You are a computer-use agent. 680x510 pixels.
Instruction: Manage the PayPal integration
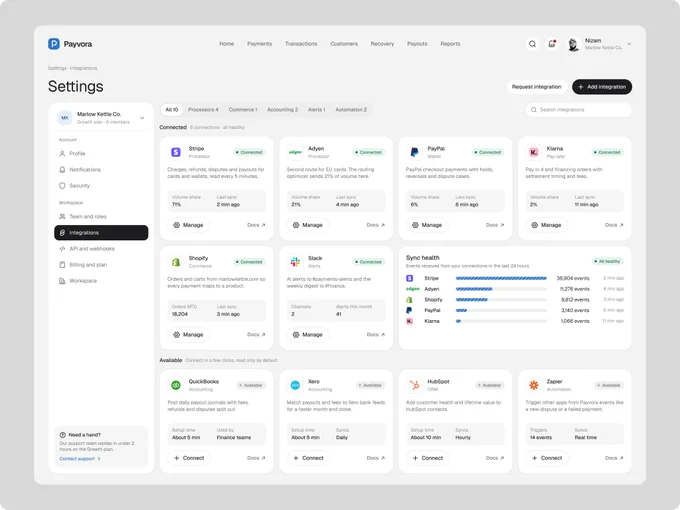[427, 225]
